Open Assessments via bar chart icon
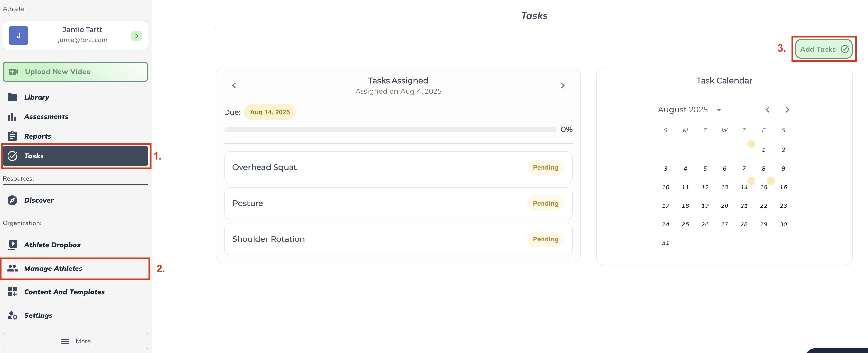Viewport: 868px width, 353px height. [x=12, y=117]
